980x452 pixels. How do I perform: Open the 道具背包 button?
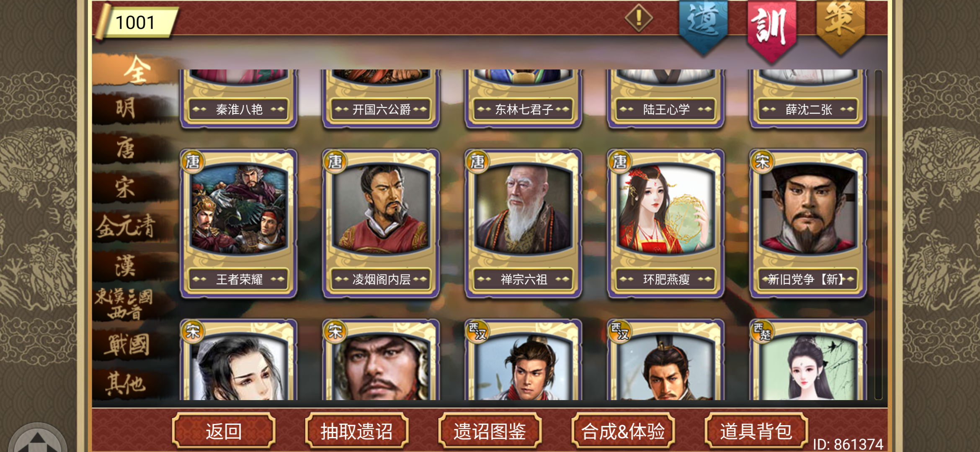(756, 431)
